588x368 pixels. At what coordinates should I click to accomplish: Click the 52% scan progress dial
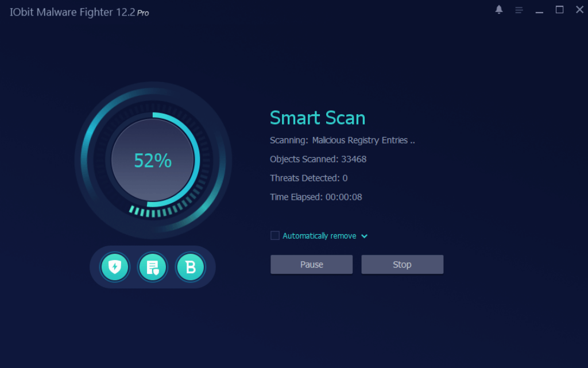coord(153,160)
